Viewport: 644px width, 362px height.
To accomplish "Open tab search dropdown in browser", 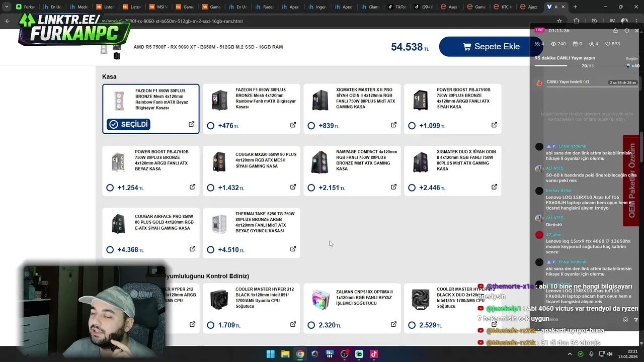I will 6,7.
